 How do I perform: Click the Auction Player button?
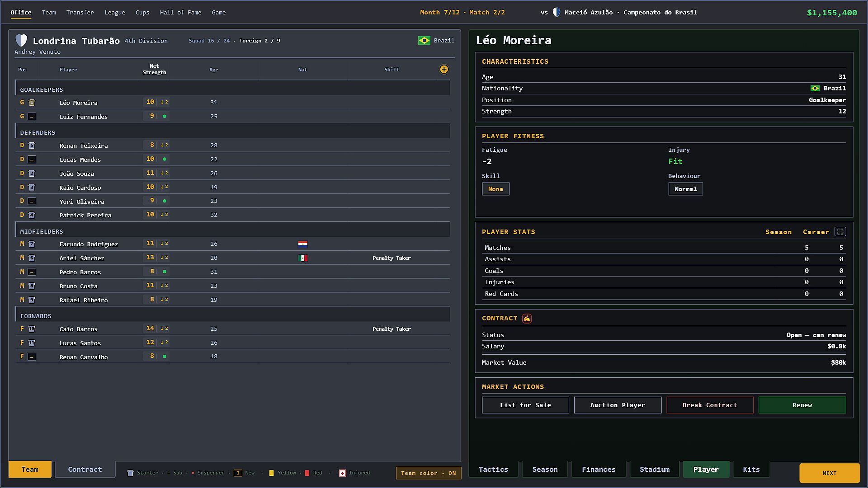point(618,405)
